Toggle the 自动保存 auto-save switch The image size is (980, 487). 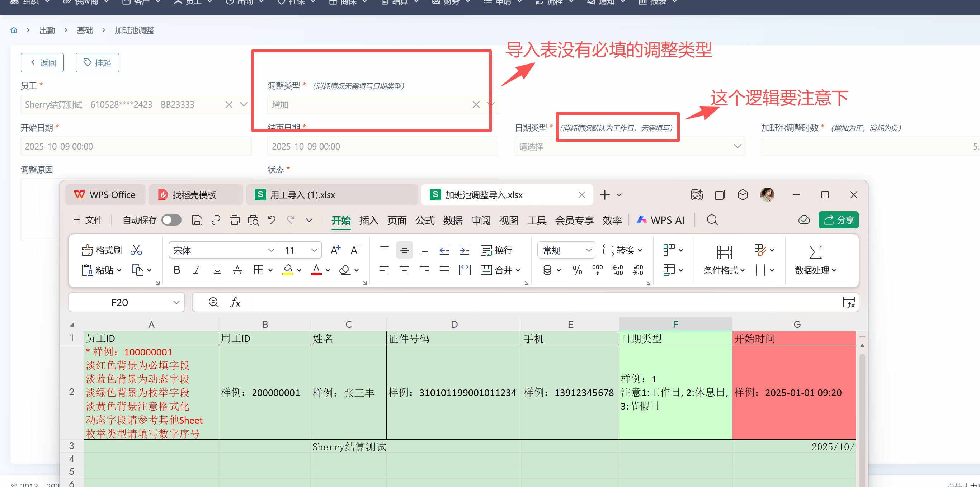[171, 220]
